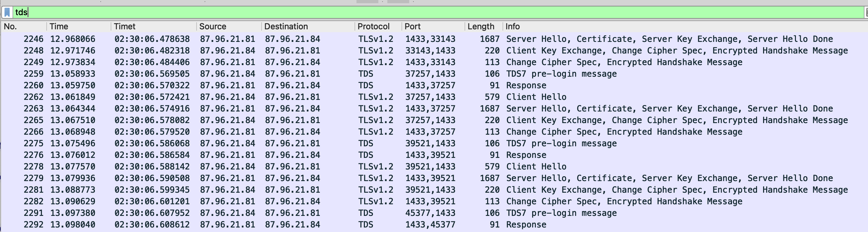Select packet 2276 Response row

tap(434, 155)
